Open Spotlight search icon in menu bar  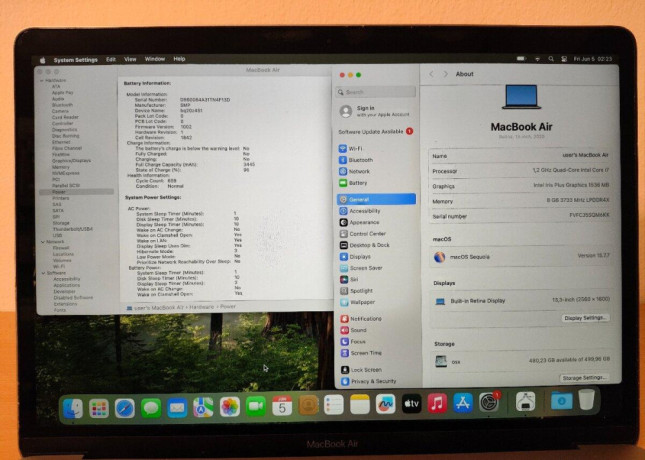pyautogui.click(x=551, y=59)
